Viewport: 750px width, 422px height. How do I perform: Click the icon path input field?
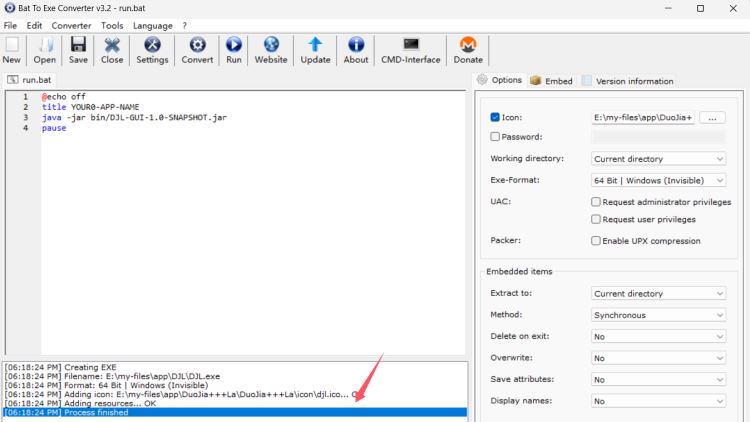click(x=643, y=118)
